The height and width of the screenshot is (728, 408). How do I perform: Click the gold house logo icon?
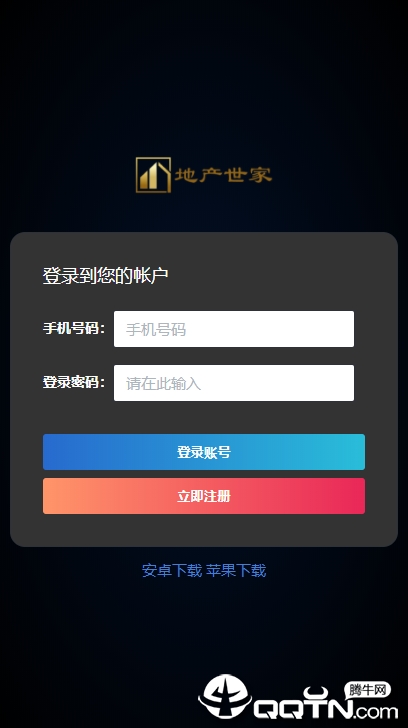[x=153, y=175]
